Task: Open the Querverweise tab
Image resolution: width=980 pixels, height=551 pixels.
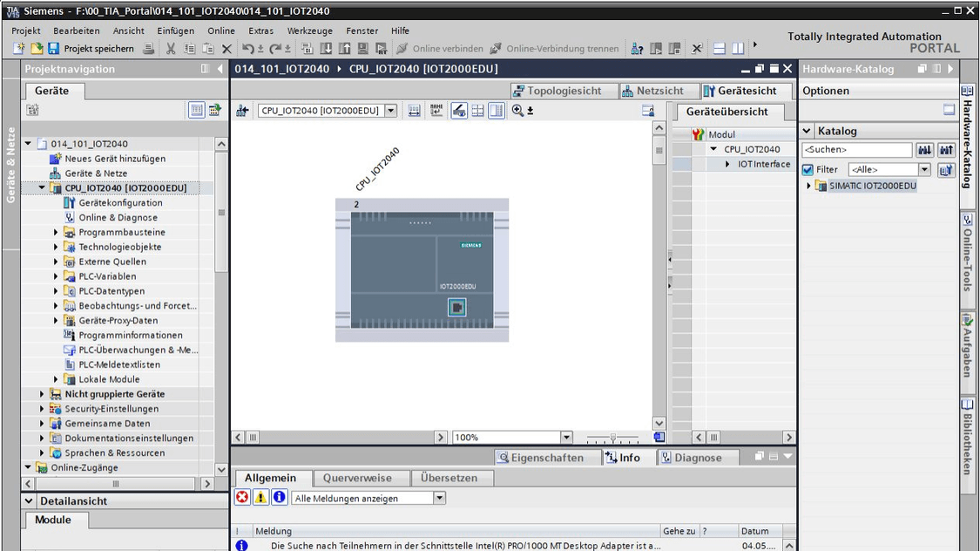Action: pyautogui.click(x=357, y=478)
